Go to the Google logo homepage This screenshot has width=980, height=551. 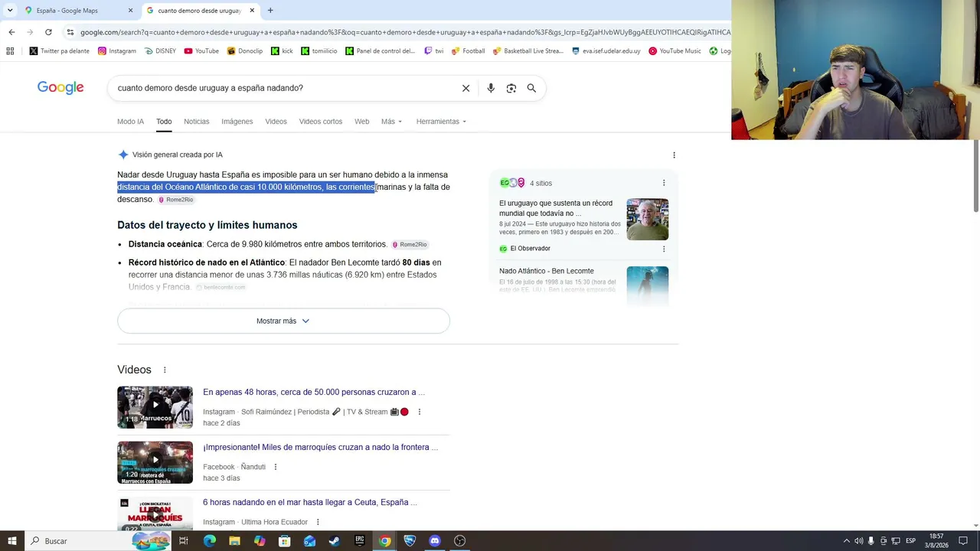tap(60, 88)
